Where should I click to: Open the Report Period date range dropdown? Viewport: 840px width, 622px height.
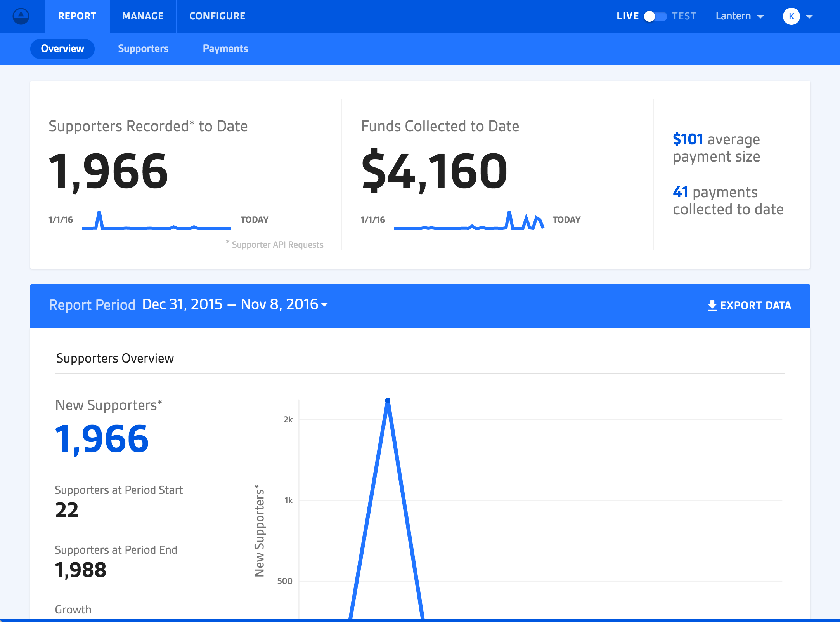tap(235, 305)
